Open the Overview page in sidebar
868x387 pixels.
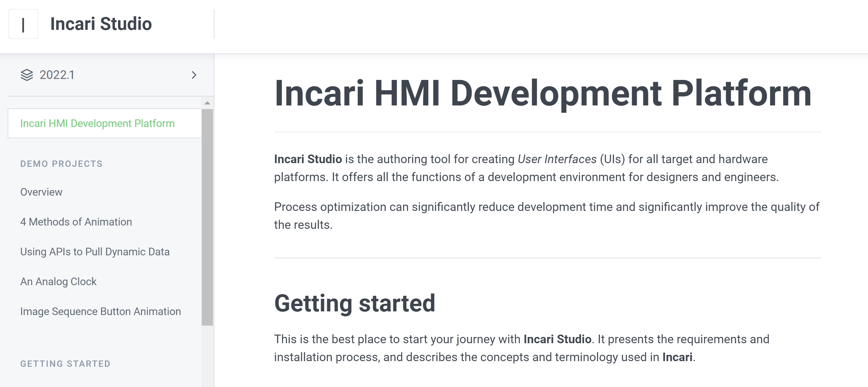coord(41,192)
